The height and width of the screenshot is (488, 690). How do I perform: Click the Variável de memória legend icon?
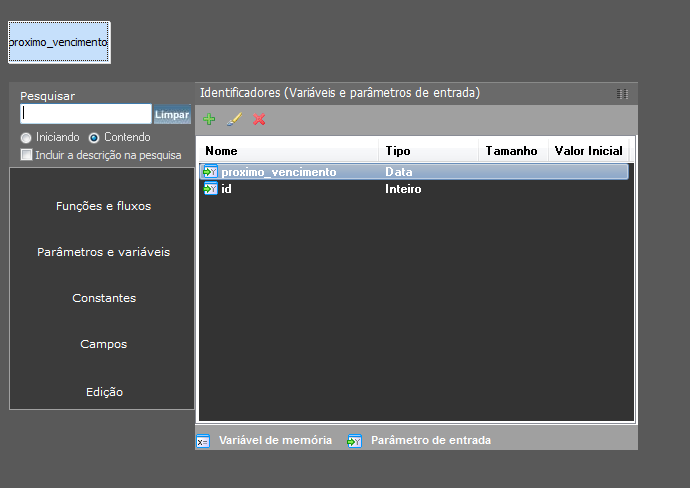point(203,441)
